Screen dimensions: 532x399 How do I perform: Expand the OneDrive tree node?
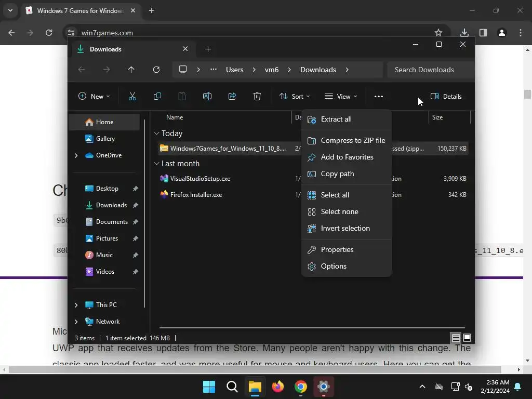pyautogui.click(x=76, y=155)
